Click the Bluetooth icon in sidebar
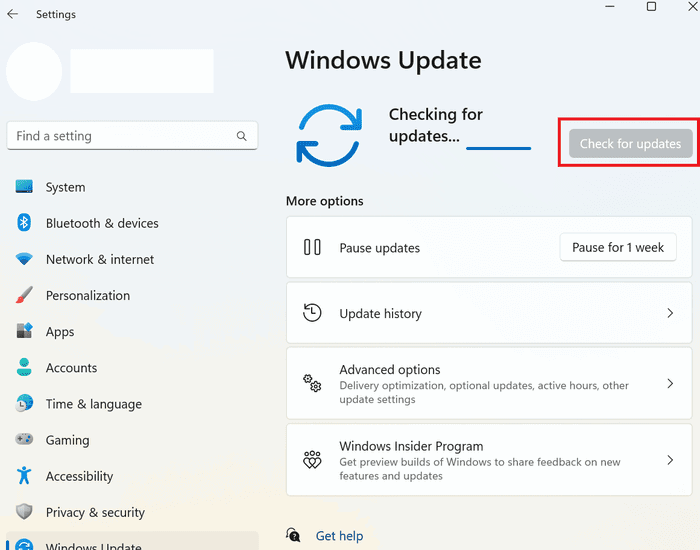Image resolution: width=700 pixels, height=550 pixels. point(24,222)
